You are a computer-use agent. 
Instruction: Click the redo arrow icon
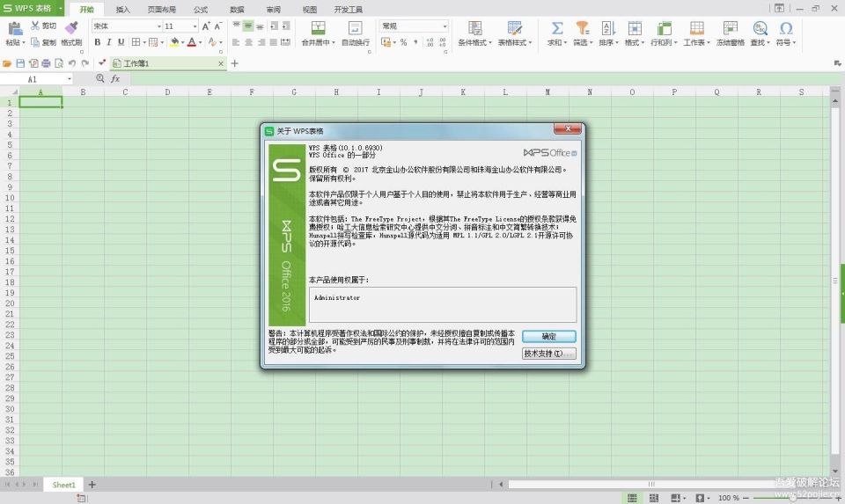point(84,63)
